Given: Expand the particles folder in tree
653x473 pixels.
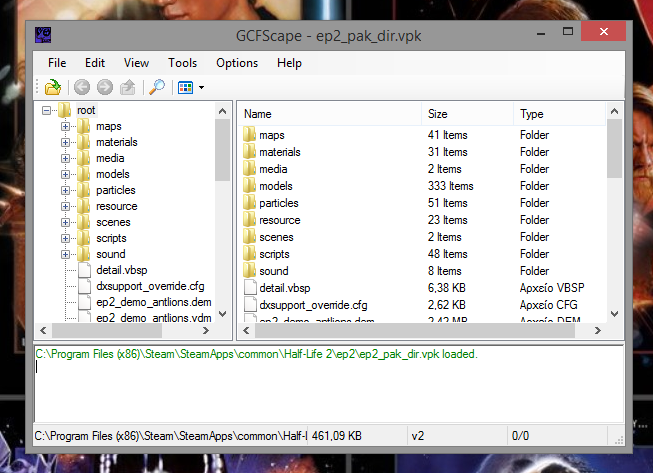Looking at the screenshot, I should tap(65, 190).
